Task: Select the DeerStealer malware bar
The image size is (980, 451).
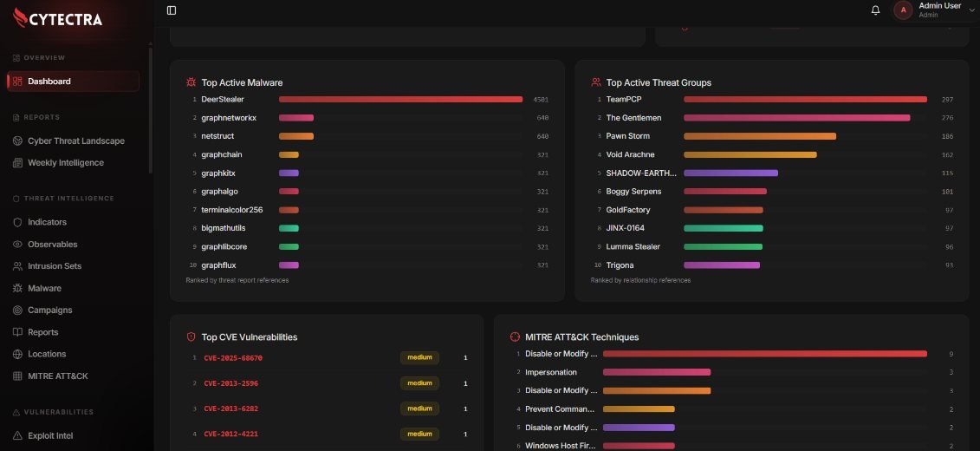Action: (400, 100)
